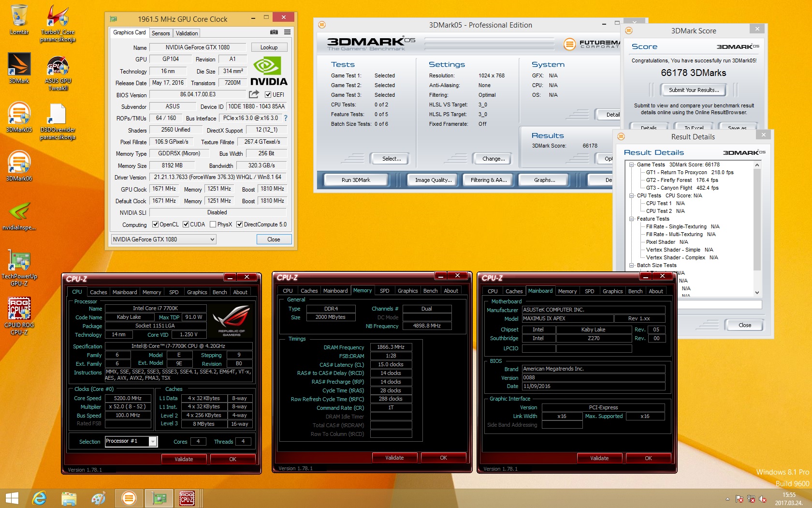This screenshot has width=812, height=508.
Task: Click Close button in GPU-Z
Action: click(274, 239)
